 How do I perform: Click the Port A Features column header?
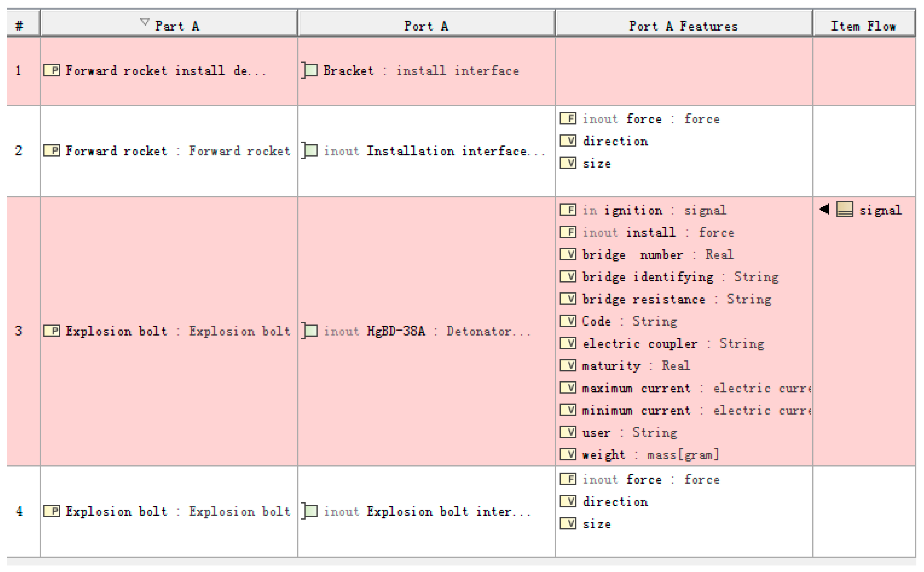coord(683,26)
